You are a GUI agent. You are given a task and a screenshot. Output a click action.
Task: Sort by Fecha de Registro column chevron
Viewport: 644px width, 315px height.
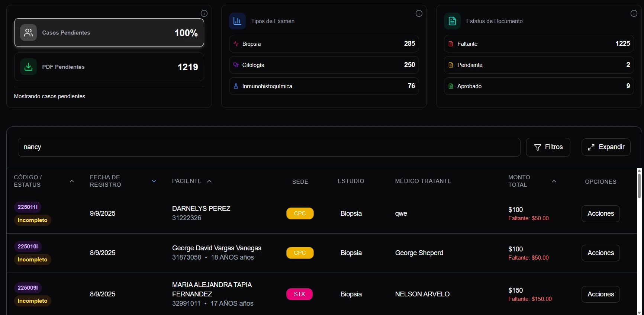154,181
